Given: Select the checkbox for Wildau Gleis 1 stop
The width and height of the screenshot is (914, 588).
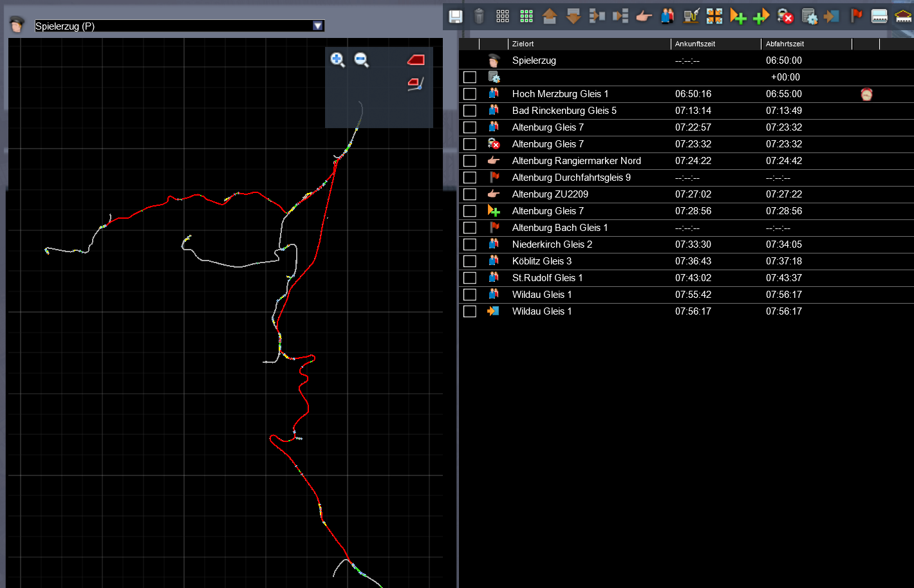Looking at the screenshot, I should [x=470, y=295].
